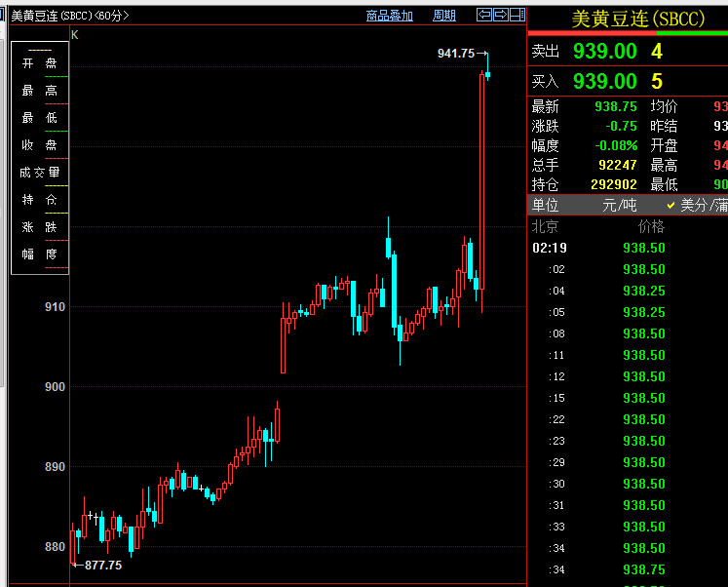This screenshot has height=587, width=728.
Task: Click the 买入 939.00 bid price
Action: pyautogui.click(x=604, y=81)
